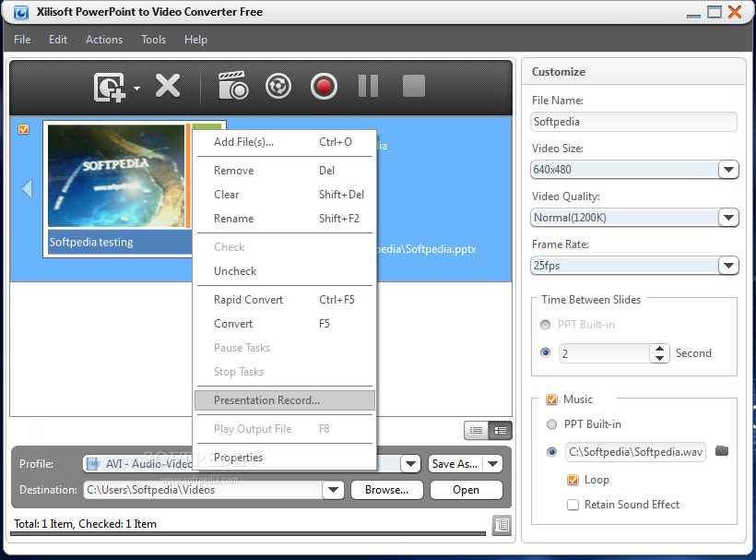Select the 2 Second interval radio button

(545, 352)
